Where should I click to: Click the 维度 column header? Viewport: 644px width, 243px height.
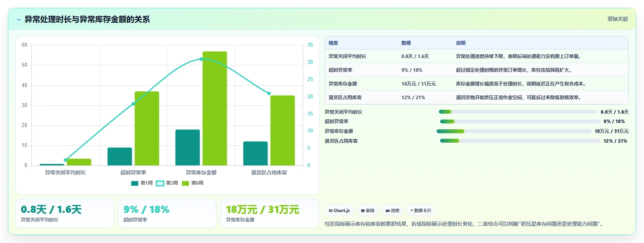pos(333,43)
